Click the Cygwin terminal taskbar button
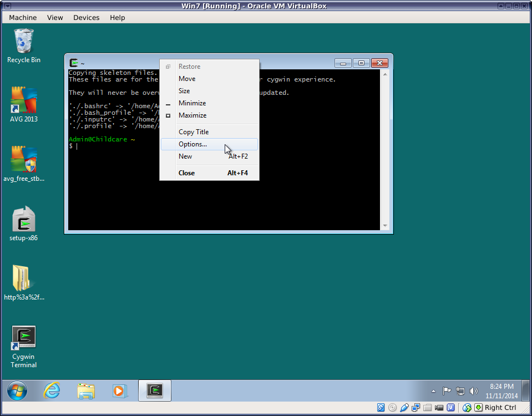Image resolution: width=532 pixels, height=416 pixels. click(155, 390)
